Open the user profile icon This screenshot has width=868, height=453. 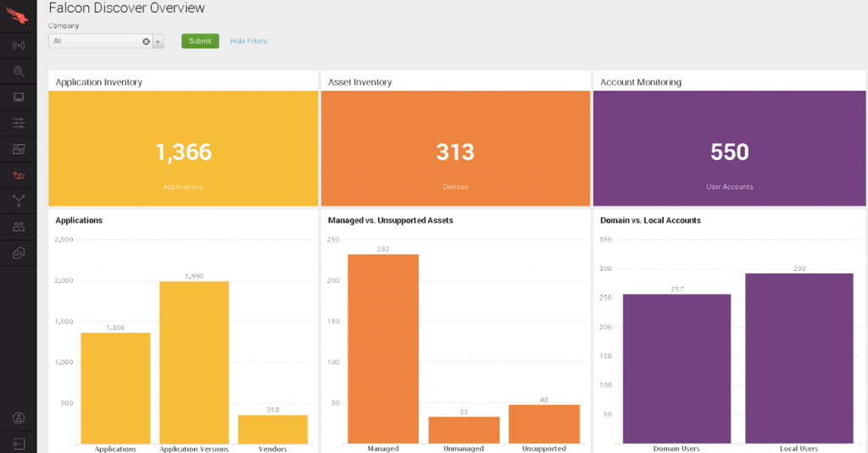pyautogui.click(x=18, y=417)
